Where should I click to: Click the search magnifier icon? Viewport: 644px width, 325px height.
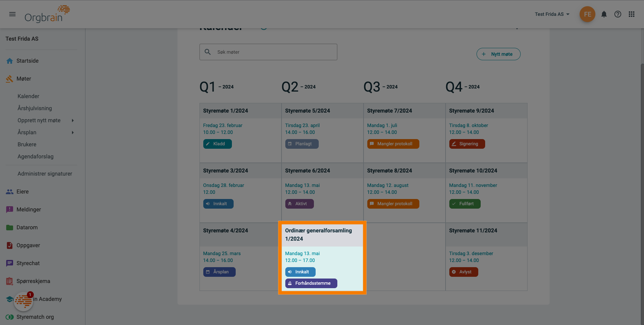tap(208, 52)
